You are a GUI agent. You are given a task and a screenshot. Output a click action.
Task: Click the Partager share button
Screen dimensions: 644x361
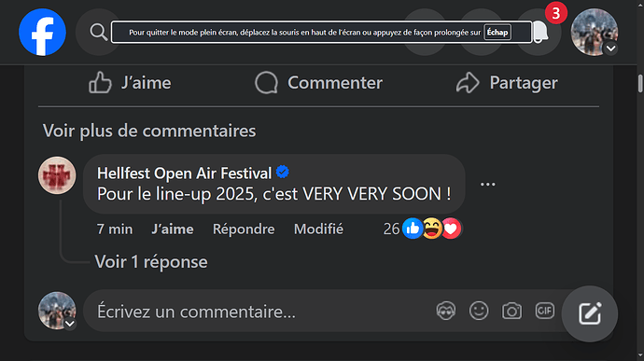pos(507,83)
